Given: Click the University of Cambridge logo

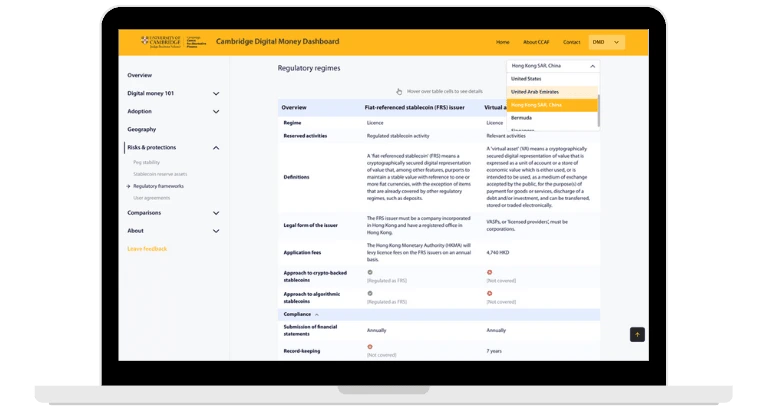Looking at the screenshot, I should click(x=160, y=42).
